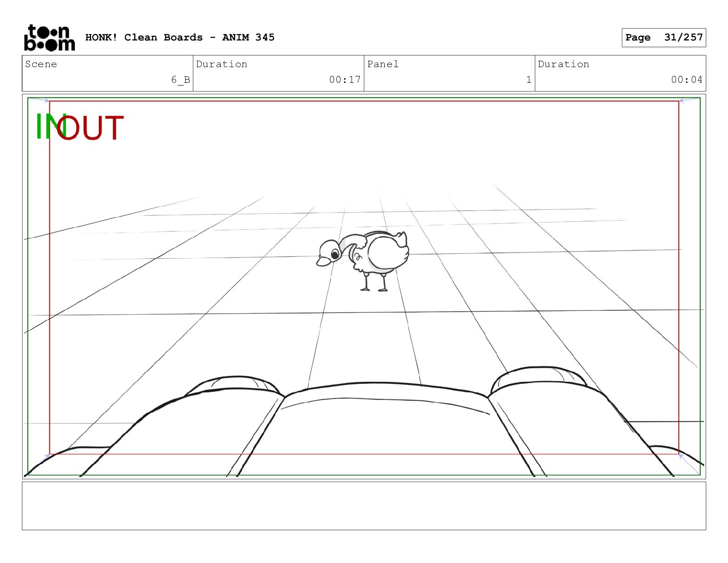Click the red 'OUT' camera label
This screenshot has width=728, height=563.
91,128
